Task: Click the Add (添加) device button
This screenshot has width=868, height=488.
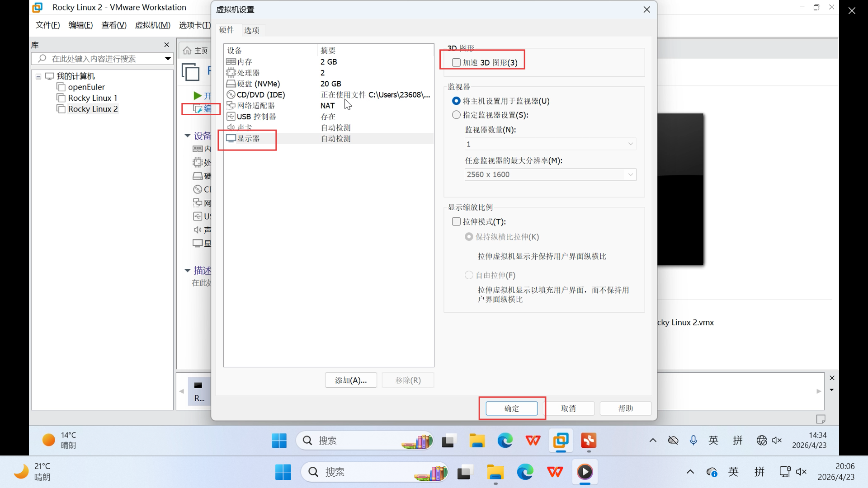Action: pyautogui.click(x=350, y=380)
